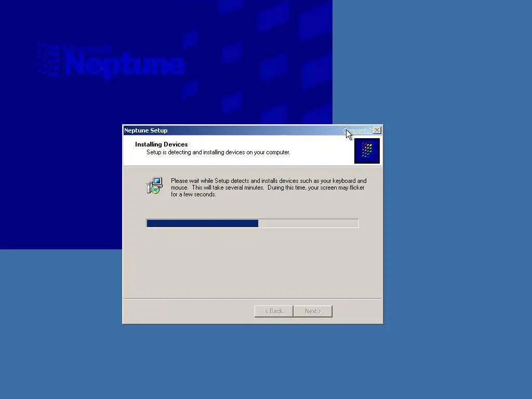Click the device installation progress bar
532x399 pixels.
point(252,223)
